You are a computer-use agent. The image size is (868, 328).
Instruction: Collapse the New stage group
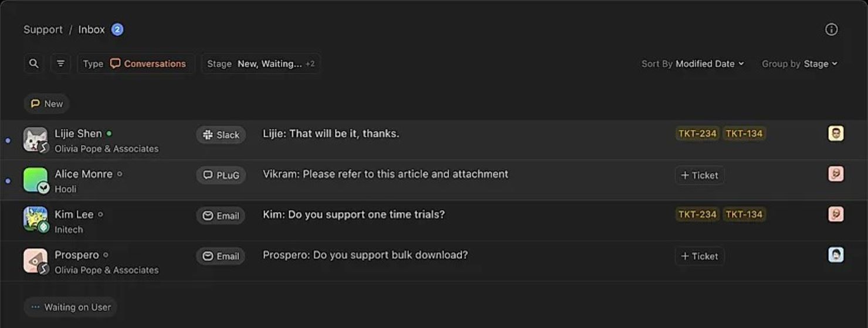click(x=47, y=104)
